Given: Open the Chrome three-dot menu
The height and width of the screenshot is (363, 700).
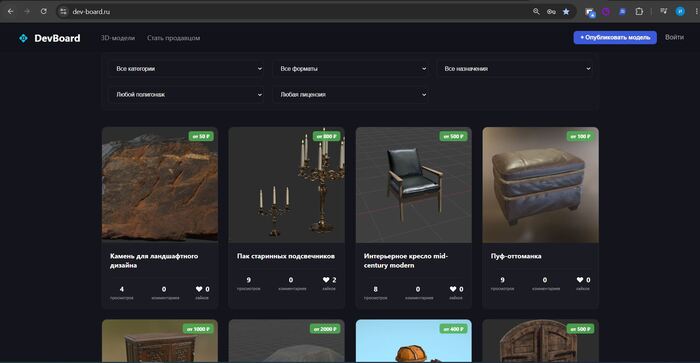Looking at the screenshot, I should 696,12.
